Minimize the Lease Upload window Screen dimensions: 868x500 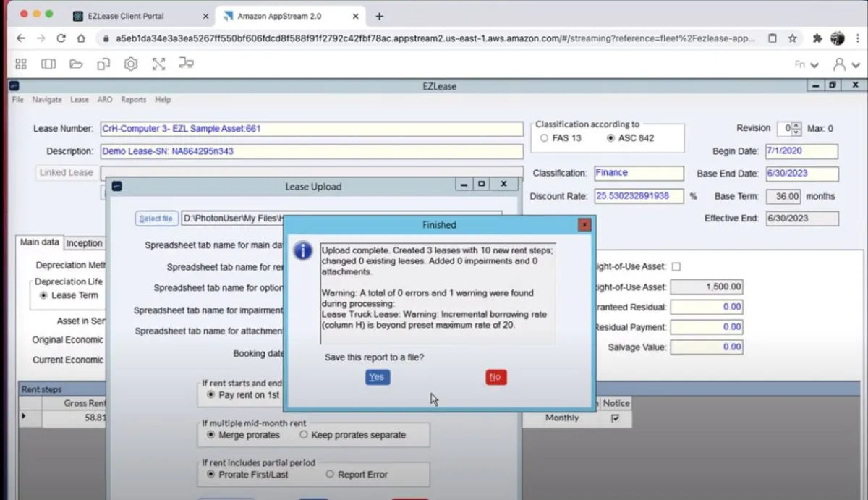(x=463, y=185)
